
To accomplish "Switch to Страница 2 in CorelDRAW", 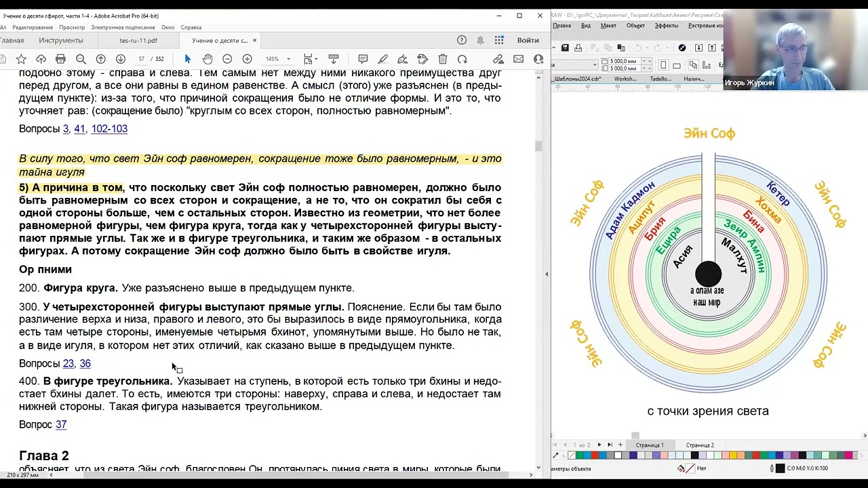I will pos(700,445).
